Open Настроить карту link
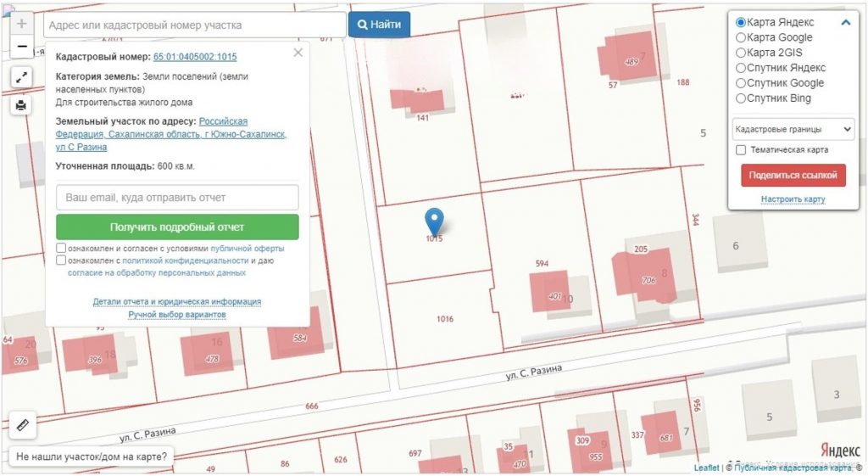Screen dimensions: 868x476 tap(793, 199)
